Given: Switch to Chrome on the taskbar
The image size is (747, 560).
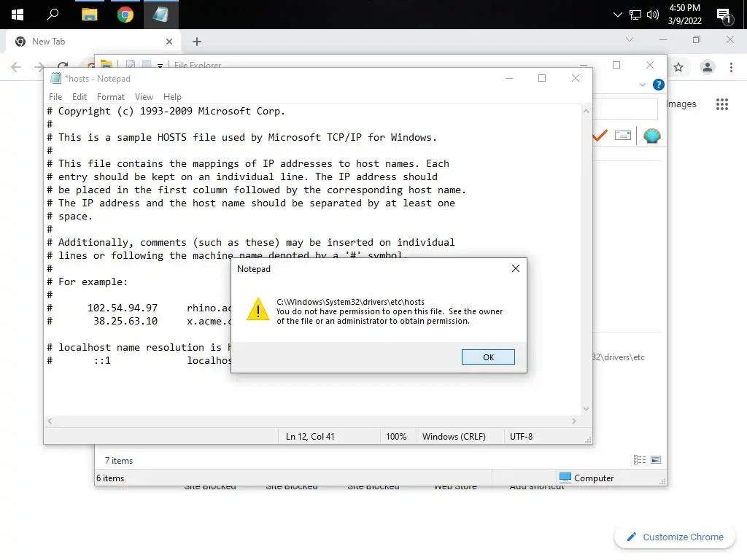Looking at the screenshot, I should tap(125, 15).
